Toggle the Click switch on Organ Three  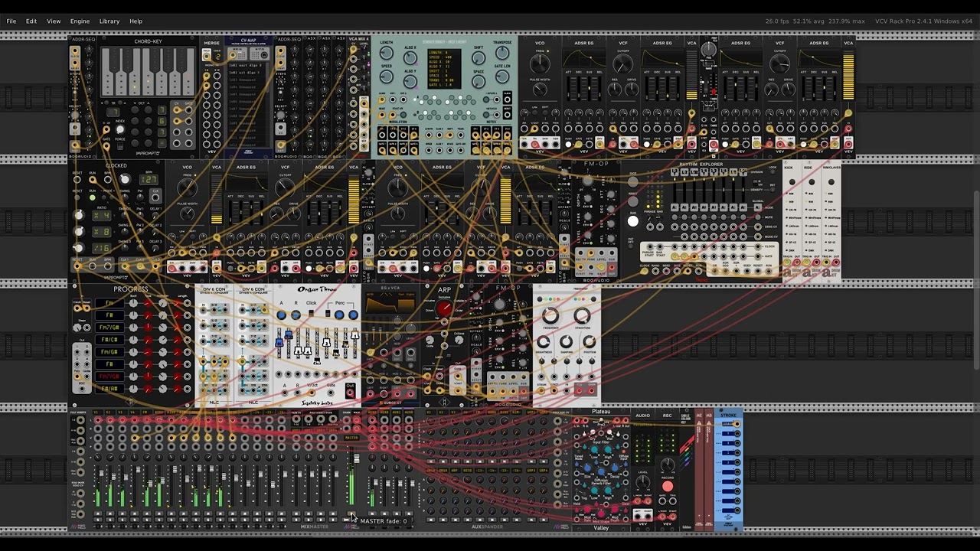point(311,314)
